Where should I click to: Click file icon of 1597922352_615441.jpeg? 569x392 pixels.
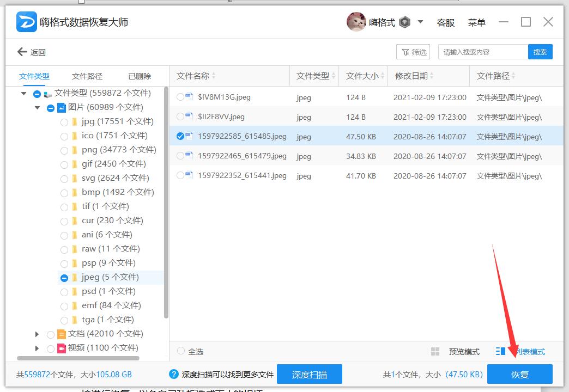[190, 175]
